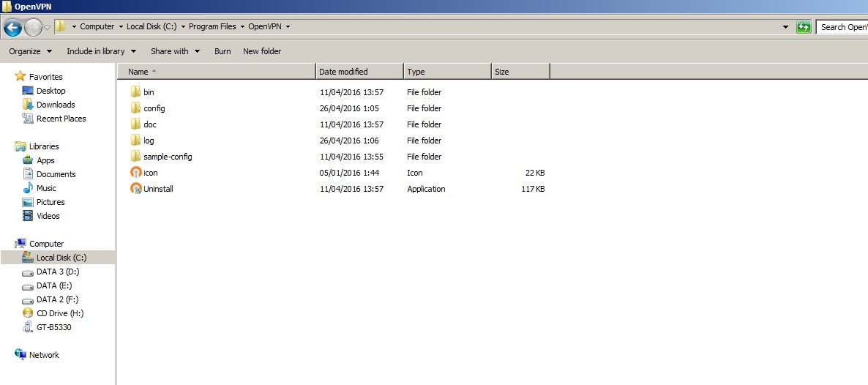Click the 22 KB size of icon file
868x385 pixels.
(x=535, y=173)
